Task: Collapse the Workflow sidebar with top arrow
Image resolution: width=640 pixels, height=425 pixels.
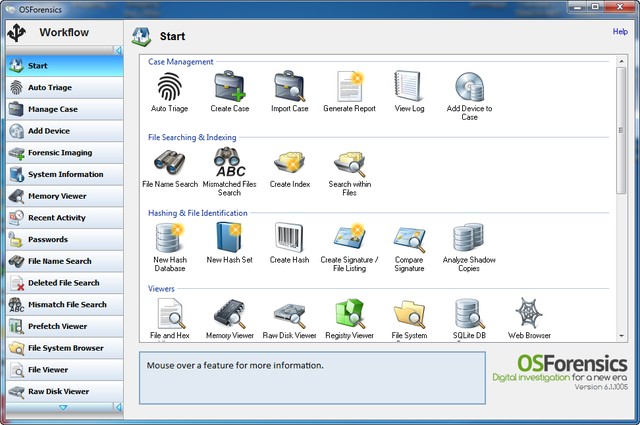Action: click(x=117, y=50)
